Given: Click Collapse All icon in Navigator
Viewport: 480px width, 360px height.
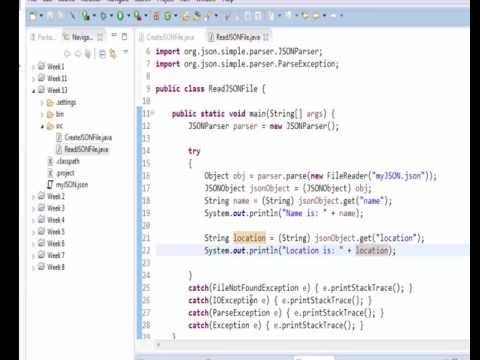Looking at the screenshot, I should tap(102, 53).
